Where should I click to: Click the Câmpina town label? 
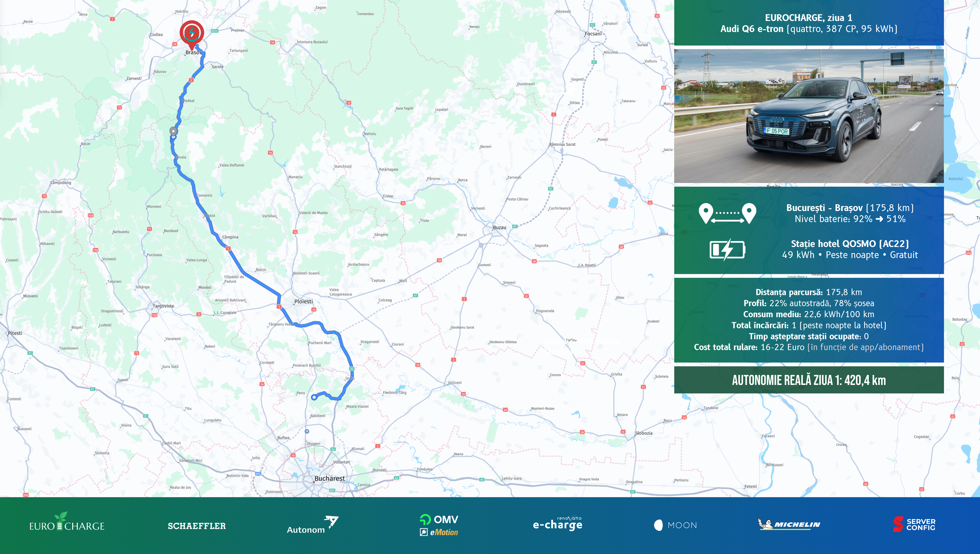230,237
